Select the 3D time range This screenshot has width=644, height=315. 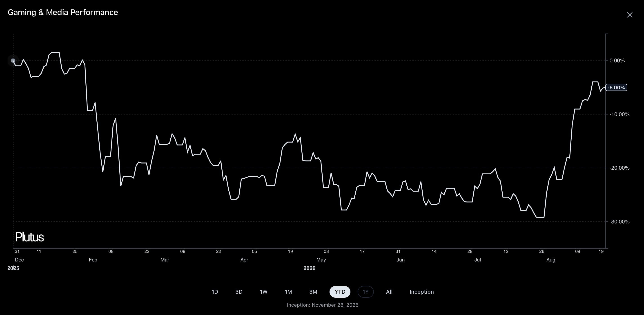[x=239, y=292]
